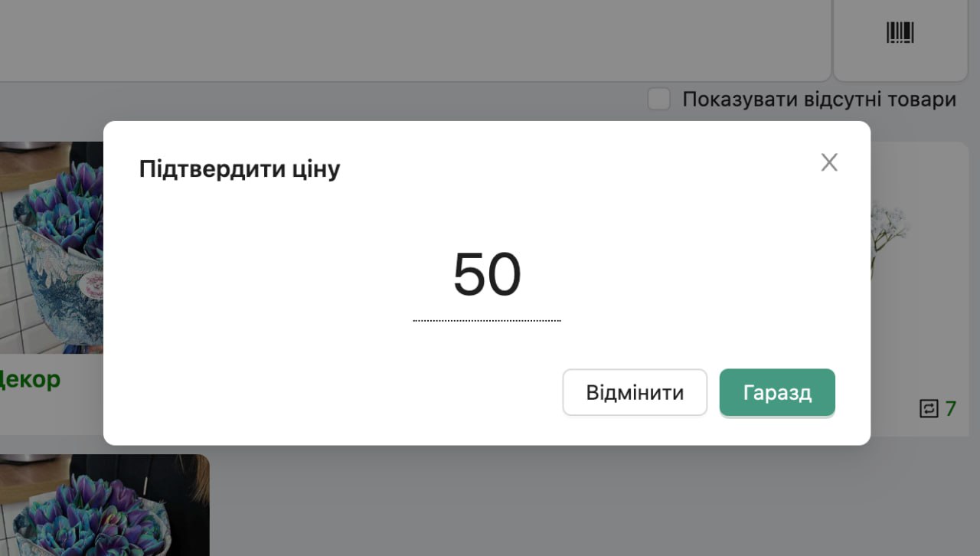Focus the price field showing 50
980x556 pixels.
(487, 274)
